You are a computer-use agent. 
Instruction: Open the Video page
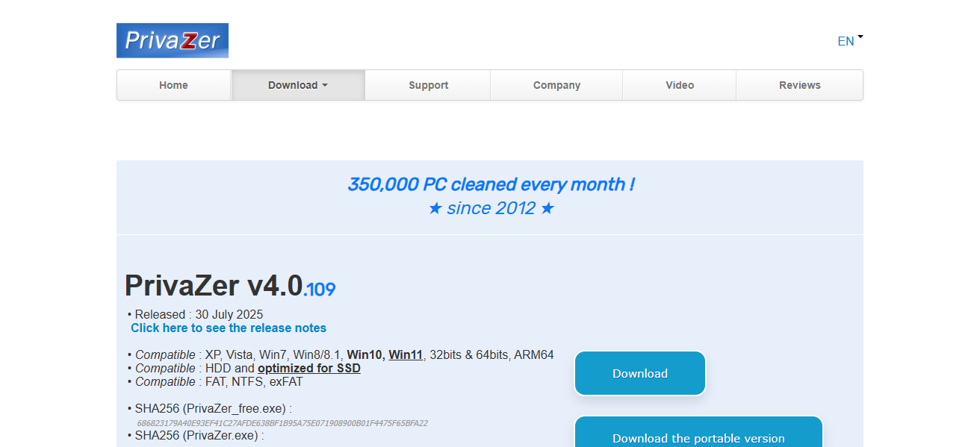(680, 85)
